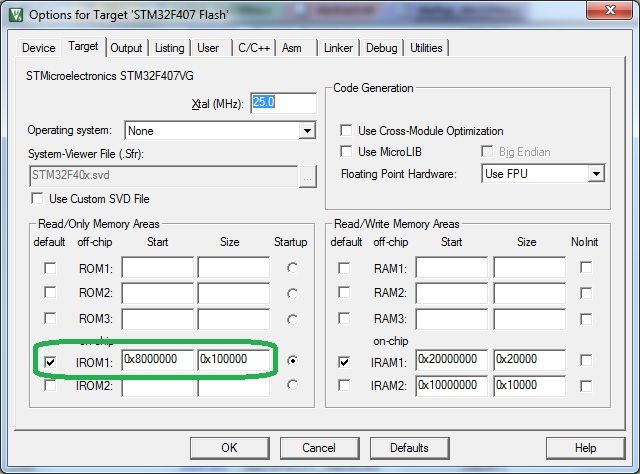Click the RAM3 Size field

pos(529,319)
